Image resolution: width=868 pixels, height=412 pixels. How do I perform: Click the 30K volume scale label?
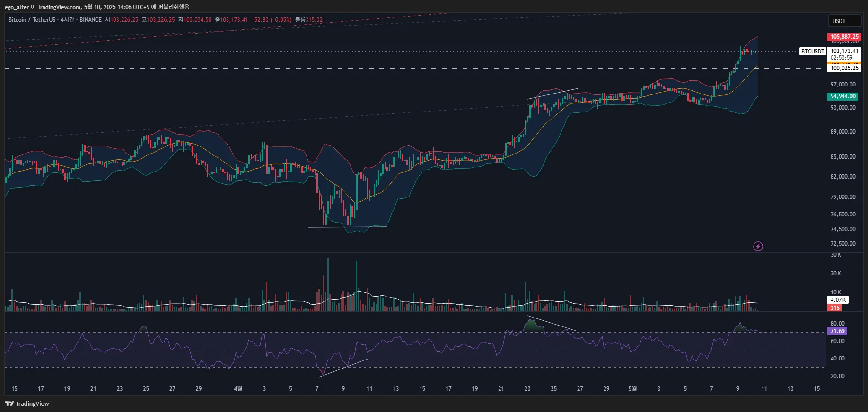pos(836,255)
